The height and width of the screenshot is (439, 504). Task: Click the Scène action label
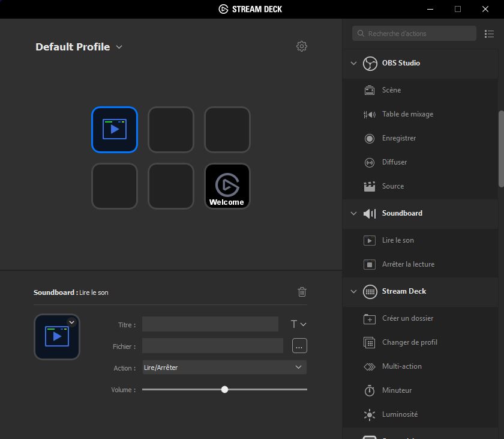(391, 90)
